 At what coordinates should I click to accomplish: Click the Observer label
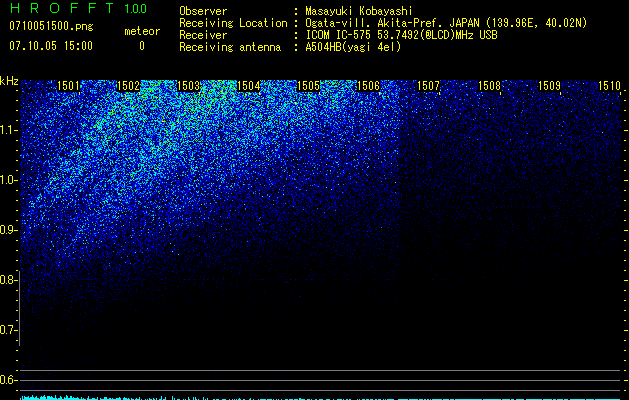tap(203, 11)
